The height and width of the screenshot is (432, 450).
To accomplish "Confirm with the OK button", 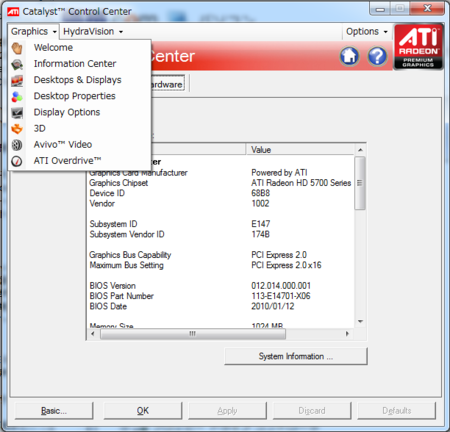I will 143,411.
